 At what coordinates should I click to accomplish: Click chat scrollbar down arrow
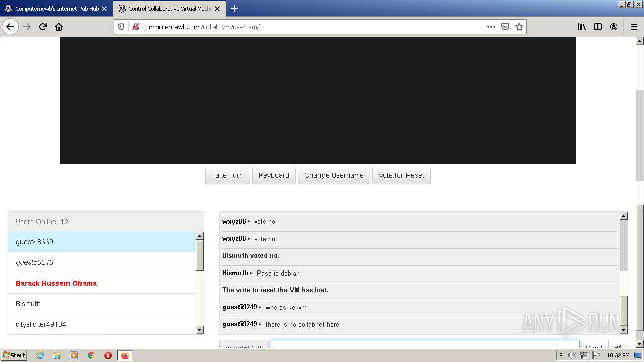(624, 330)
